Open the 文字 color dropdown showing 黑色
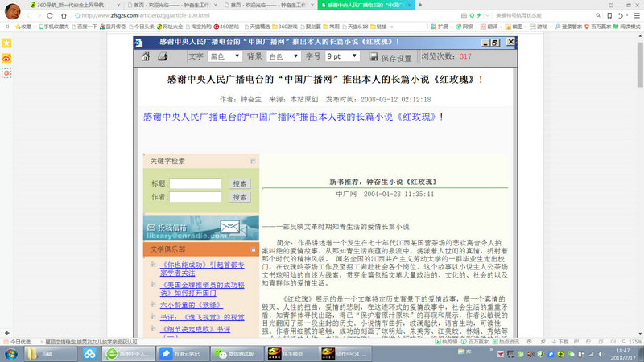The height and width of the screenshot is (362, 644). (225, 56)
